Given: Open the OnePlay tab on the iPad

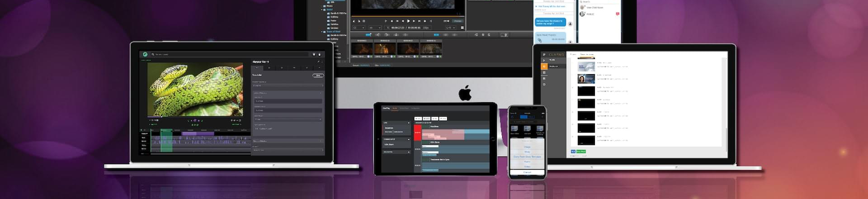Looking at the screenshot, I should tap(386, 108).
